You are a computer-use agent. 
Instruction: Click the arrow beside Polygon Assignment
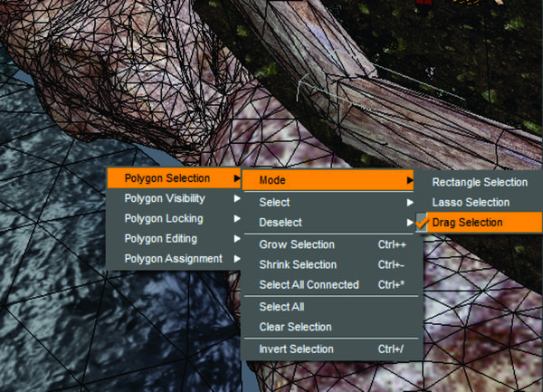pos(237,259)
